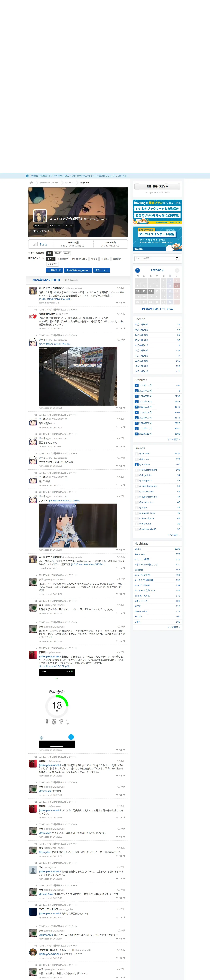Open the 2024年01月 archive list icon
210x980 pixels.
[136, 428]
